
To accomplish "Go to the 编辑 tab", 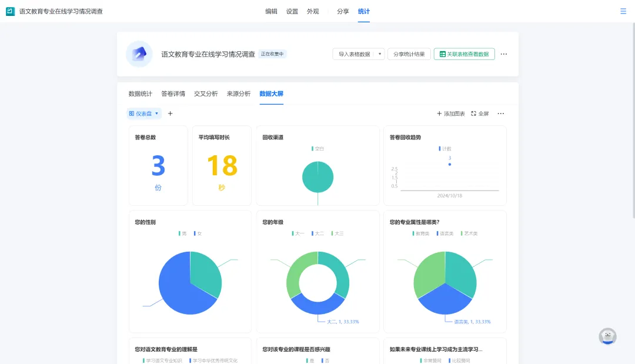I will tap(271, 11).
